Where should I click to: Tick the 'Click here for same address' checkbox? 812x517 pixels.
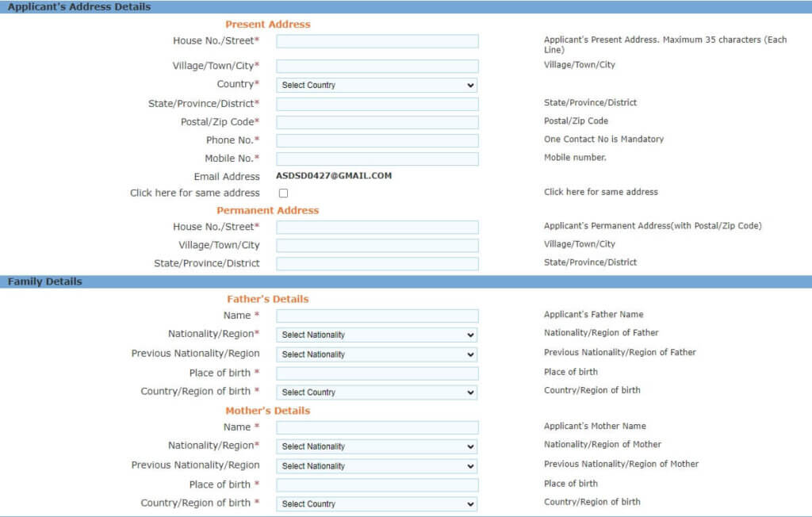(283, 193)
